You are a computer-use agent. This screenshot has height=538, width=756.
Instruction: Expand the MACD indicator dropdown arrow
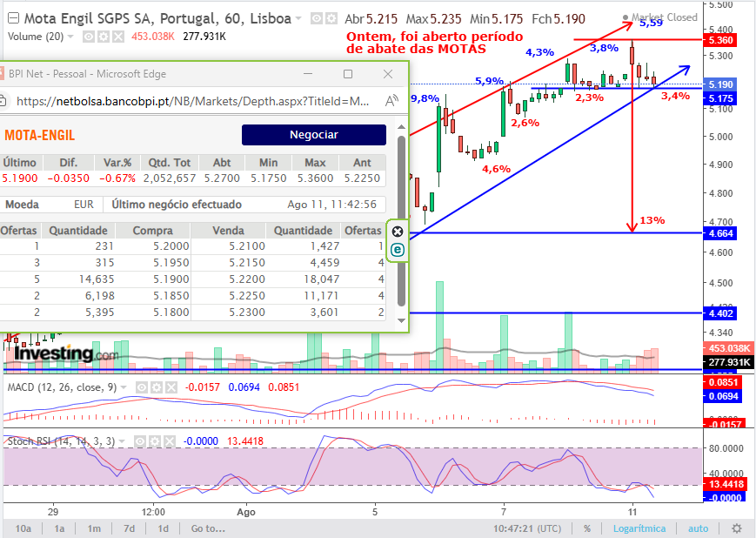[x=124, y=387]
